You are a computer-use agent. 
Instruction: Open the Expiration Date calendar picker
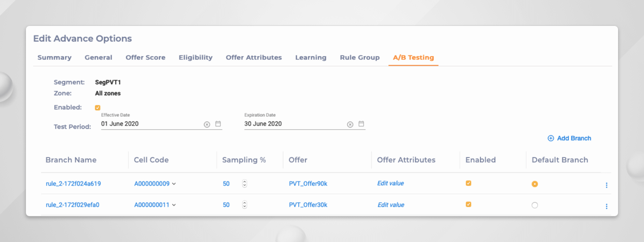point(361,124)
